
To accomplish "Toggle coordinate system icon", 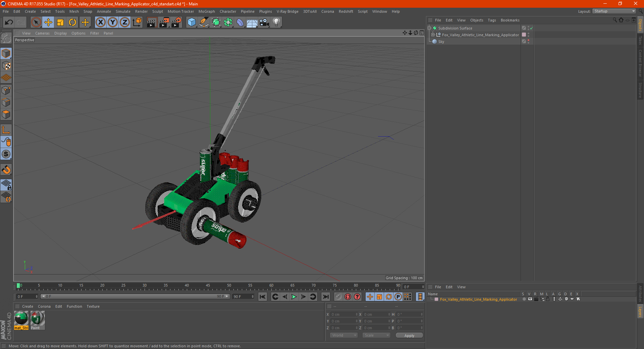I will [137, 22].
